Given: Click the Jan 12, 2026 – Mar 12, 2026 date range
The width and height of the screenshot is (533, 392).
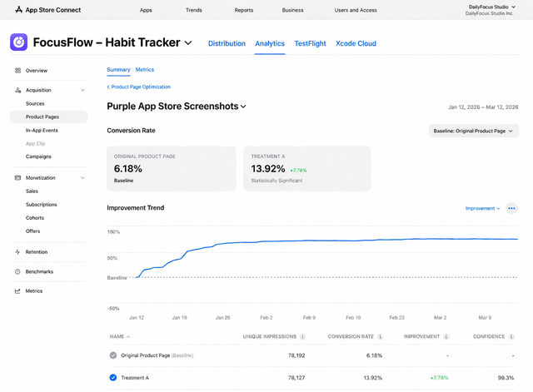Looking at the screenshot, I should pyautogui.click(x=483, y=107).
